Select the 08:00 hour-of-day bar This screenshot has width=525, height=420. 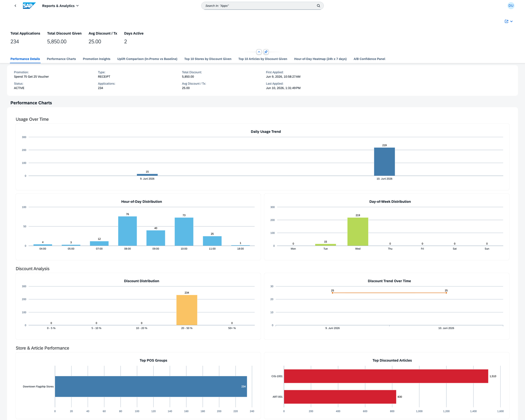point(128,231)
